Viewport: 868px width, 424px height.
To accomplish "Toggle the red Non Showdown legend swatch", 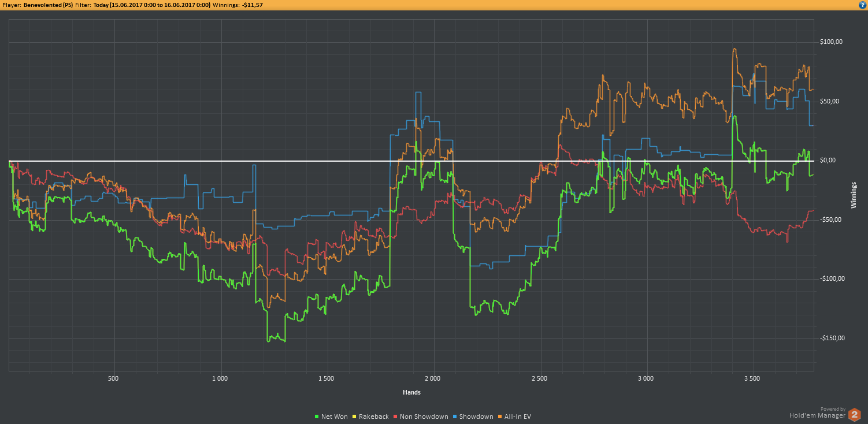I will pyautogui.click(x=395, y=416).
